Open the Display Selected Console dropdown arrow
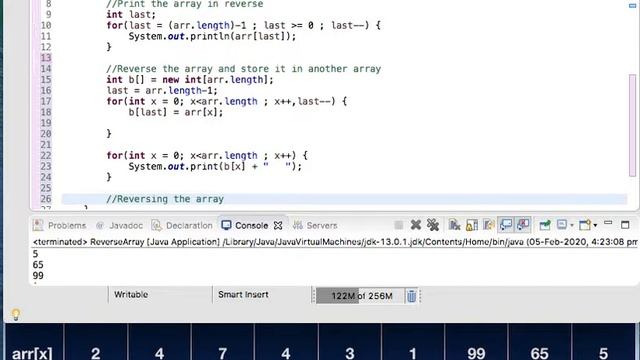The image size is (640, 360). click(x=572, y=225)
